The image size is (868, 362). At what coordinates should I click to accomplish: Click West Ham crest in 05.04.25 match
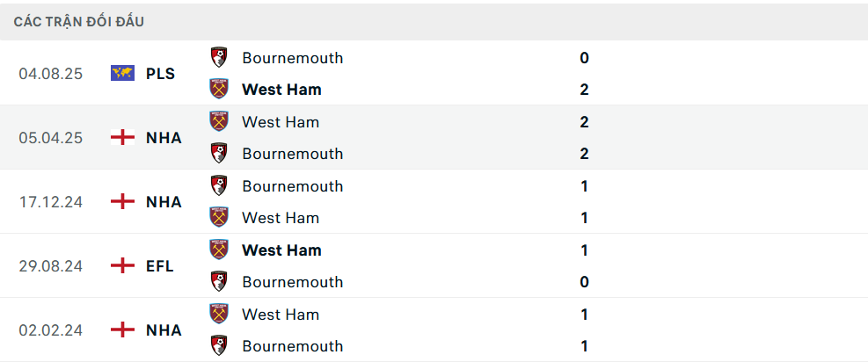pyautogui.click(x=219, y=121)
